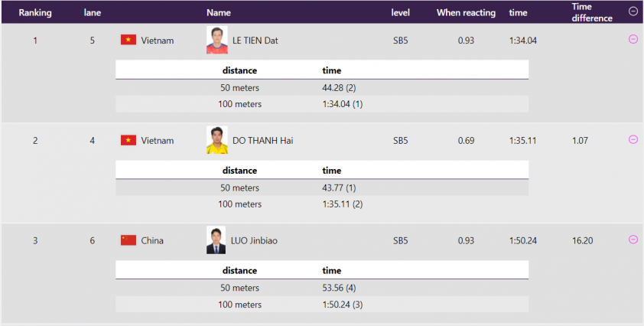Click the China flag icon
The width and height of the screenshot is (644, 326).
coord(128,240)
